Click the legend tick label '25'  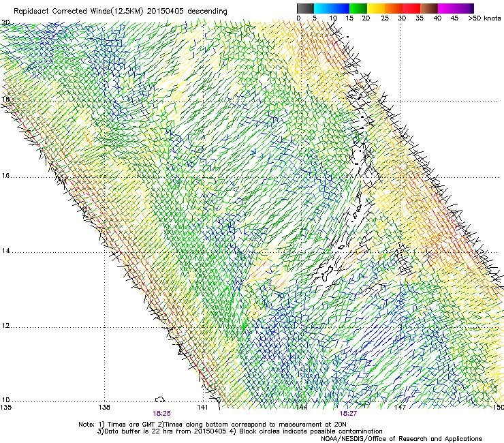[x=385, y=18]
